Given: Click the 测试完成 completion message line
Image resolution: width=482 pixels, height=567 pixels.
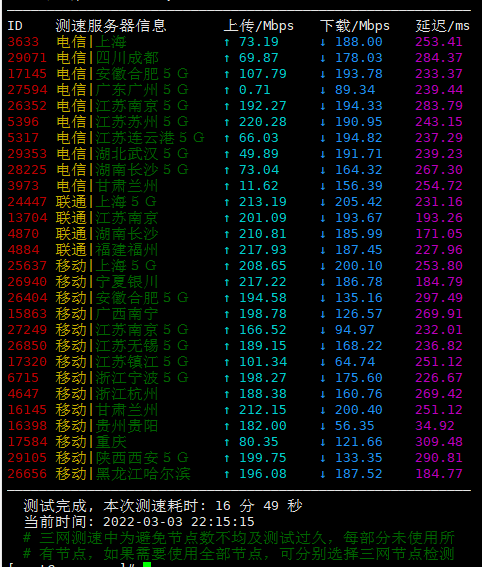Looking at the screenshot, I should click(163, 506).
